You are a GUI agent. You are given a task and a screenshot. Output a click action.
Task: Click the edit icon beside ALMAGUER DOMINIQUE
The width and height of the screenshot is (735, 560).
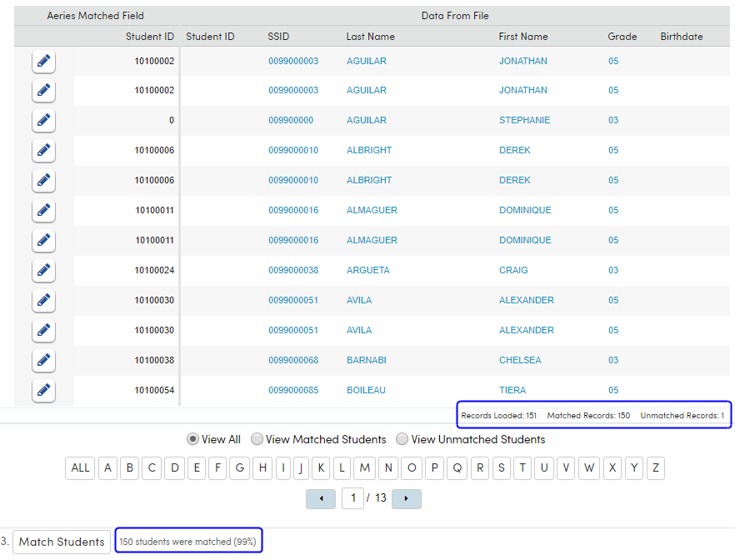coord(43,211)
